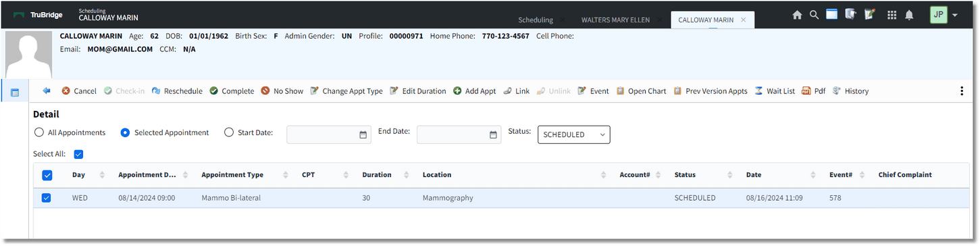Uncheck the Select All checkbox
This screenshot has height=246, width=980.
click(x=78, y=154)
